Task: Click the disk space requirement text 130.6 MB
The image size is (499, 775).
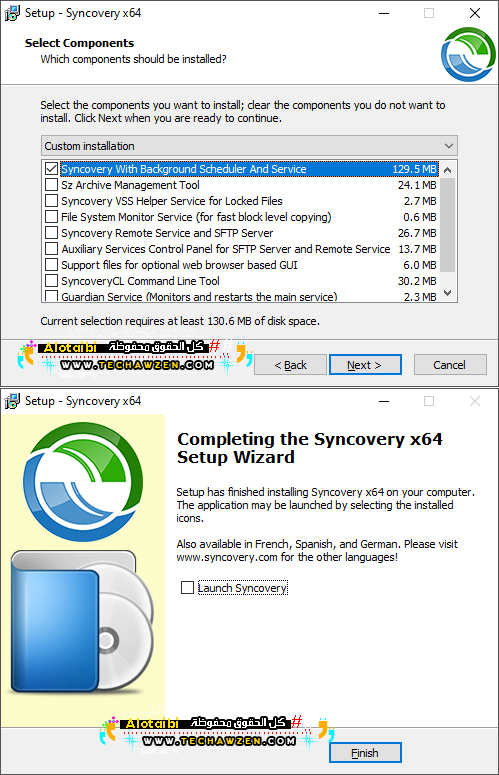Action: 180,321
